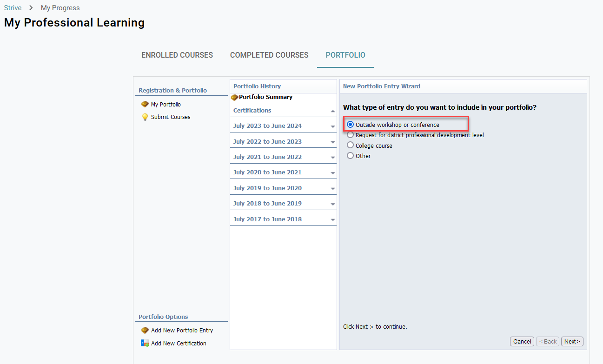Open the Completed Courses tab
This screenshot has width=603, height=364.
269,55
